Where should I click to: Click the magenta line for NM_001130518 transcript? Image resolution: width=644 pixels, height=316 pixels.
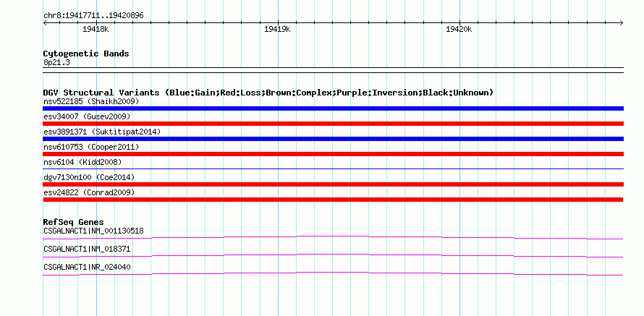[x=333, y=237]
